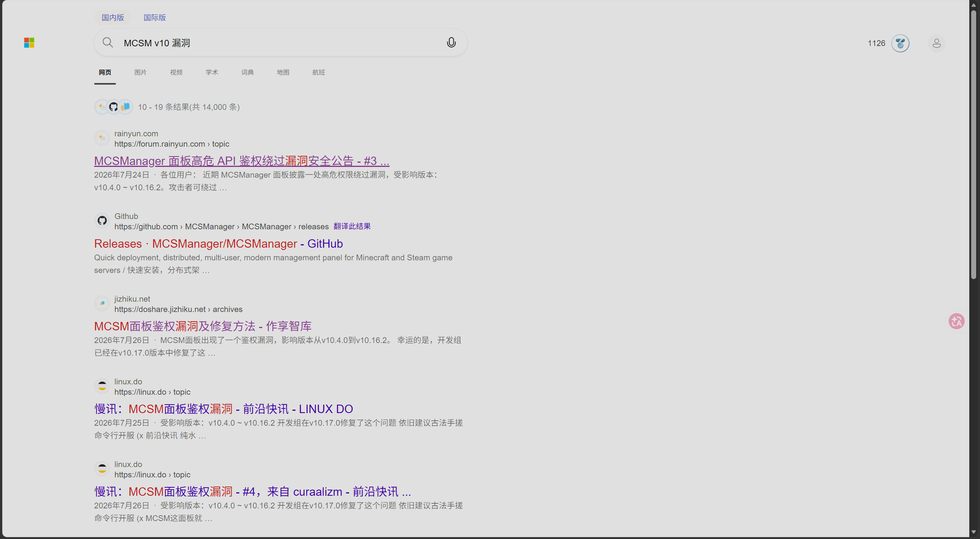Click the github.com releases URL
The image size is (980, 539).
click(x=222, y=227)
